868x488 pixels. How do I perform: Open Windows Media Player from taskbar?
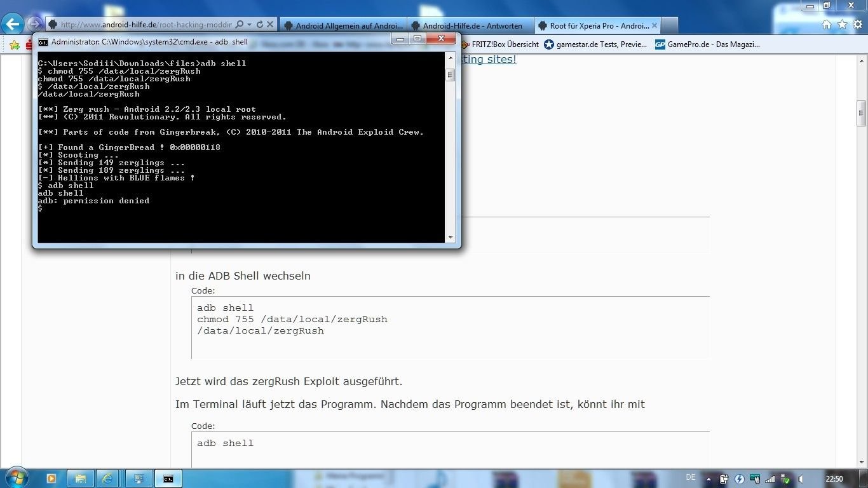coord(51,478)
